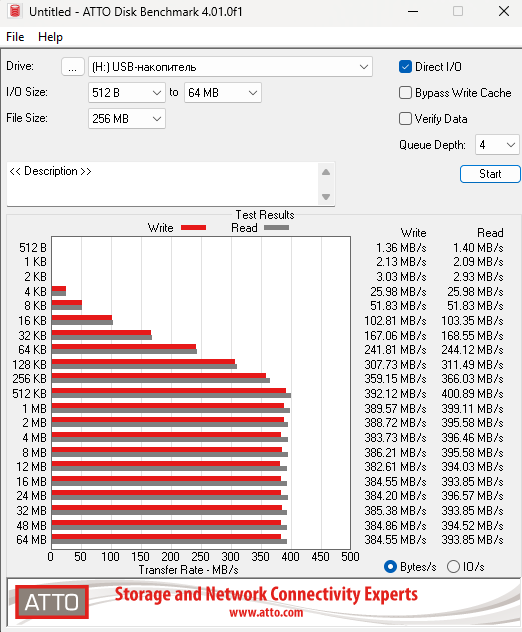The width and height of the screenshot is (522, 632).
Task: Click the 16 KB write value 102.81 MB/s
Action: [x=395, y=321]
